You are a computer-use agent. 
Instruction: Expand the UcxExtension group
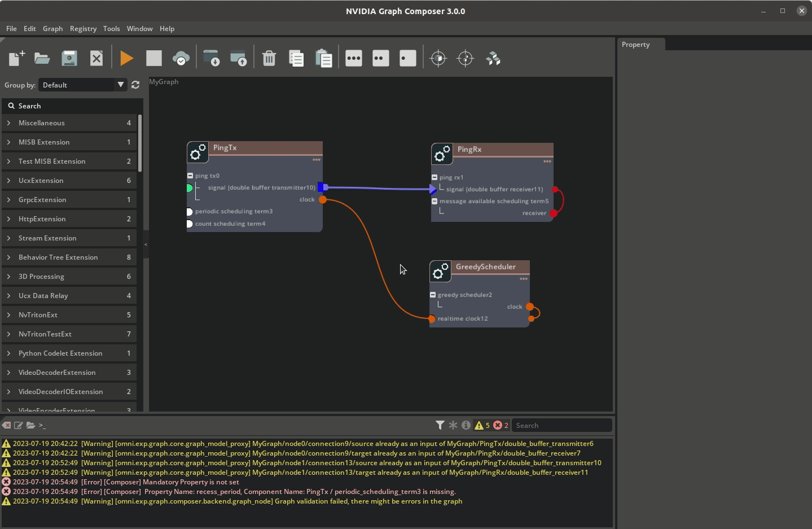[70, 181]
